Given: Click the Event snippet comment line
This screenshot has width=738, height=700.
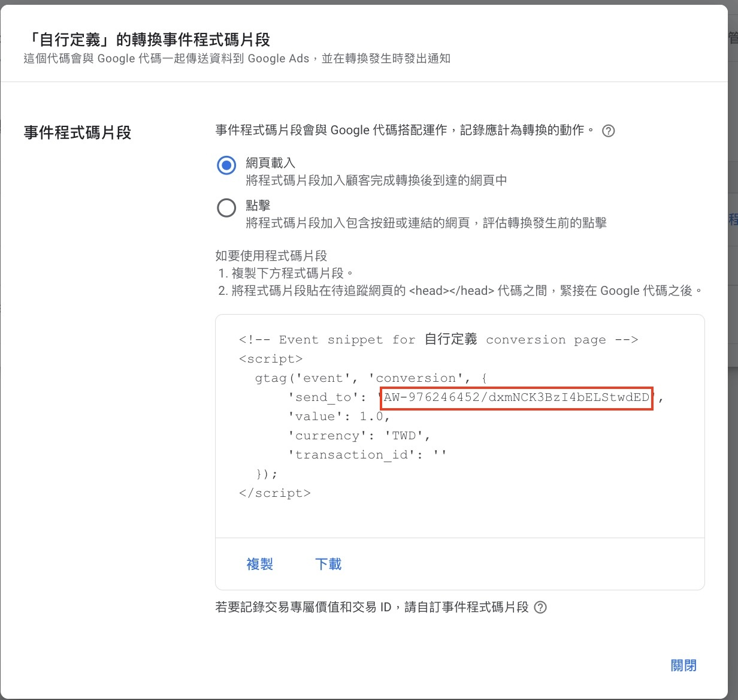Looking at the screenshot, I should 438,340.
